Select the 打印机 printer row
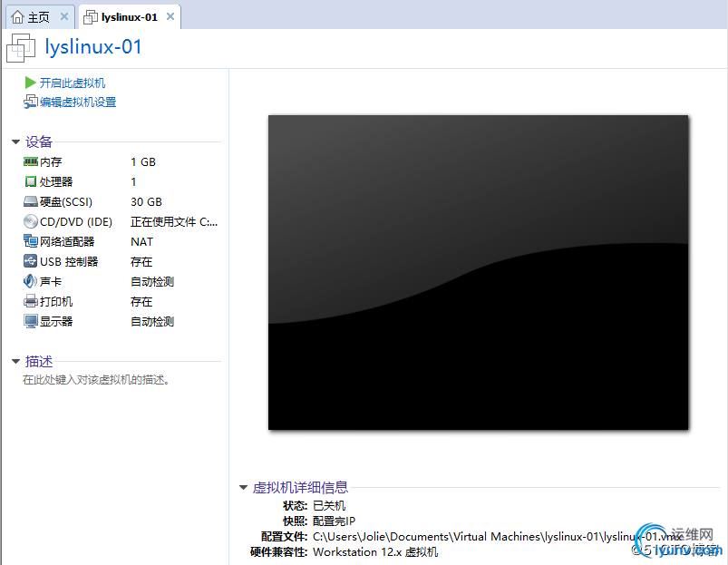The image size is (728, 565). pyautogui.click(x=121, y=302)
